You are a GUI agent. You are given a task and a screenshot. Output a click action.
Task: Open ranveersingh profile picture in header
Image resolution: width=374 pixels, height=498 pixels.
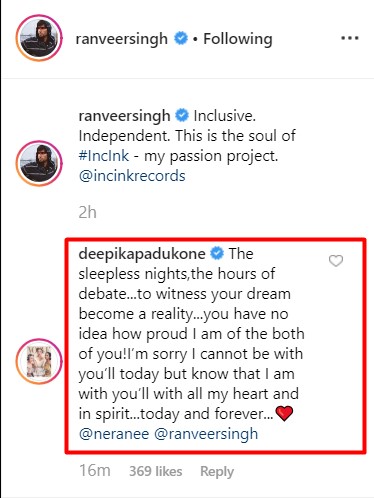[39, 38]
